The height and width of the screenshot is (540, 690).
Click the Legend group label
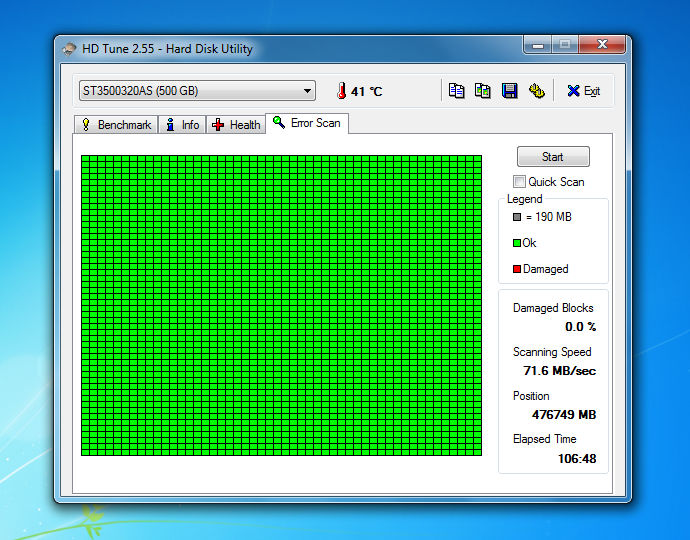tap(525, 199)
